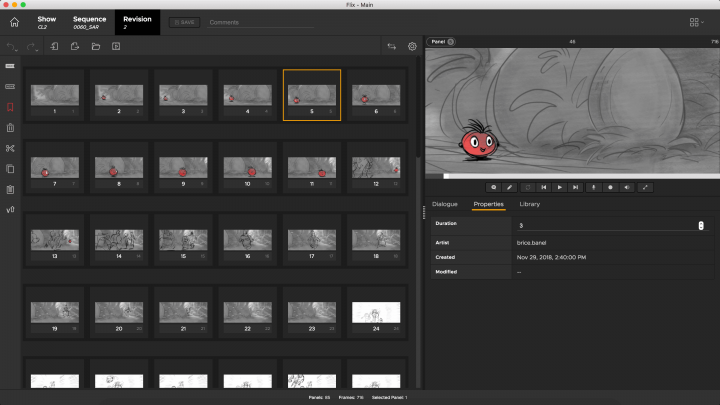Toggle the speaker mute button

628,187
